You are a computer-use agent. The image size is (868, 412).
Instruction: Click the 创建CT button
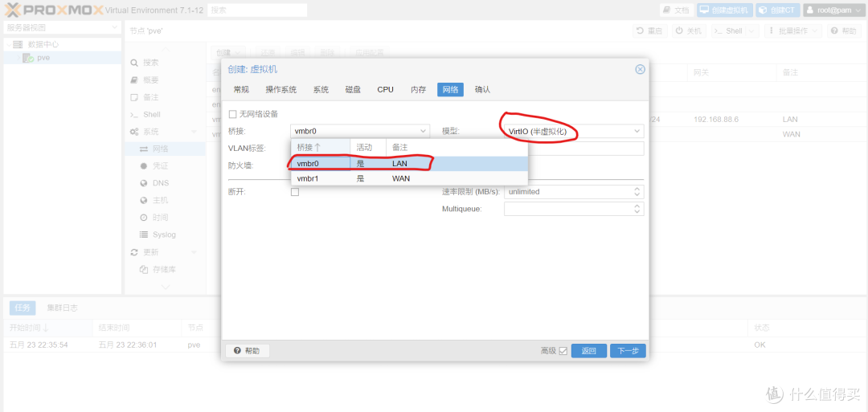tap(778, 10)
